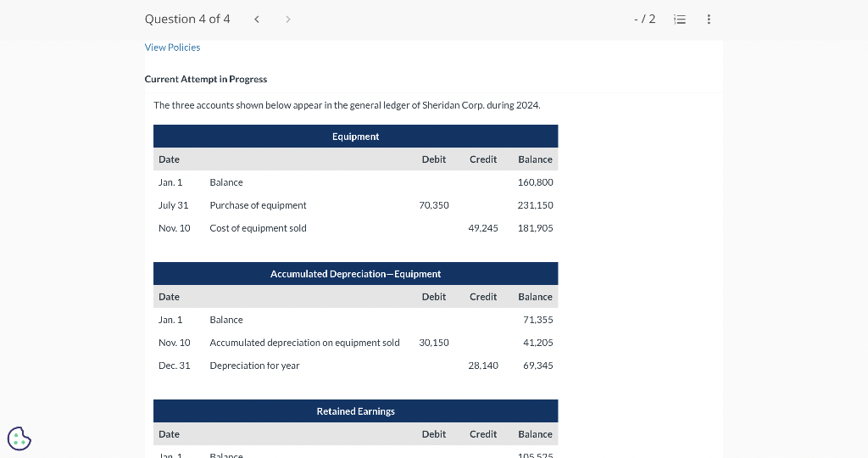Click 'Purchase of equipment' row label
The height and width of the screenshot is (458, 868).
[x=258, y=205]
